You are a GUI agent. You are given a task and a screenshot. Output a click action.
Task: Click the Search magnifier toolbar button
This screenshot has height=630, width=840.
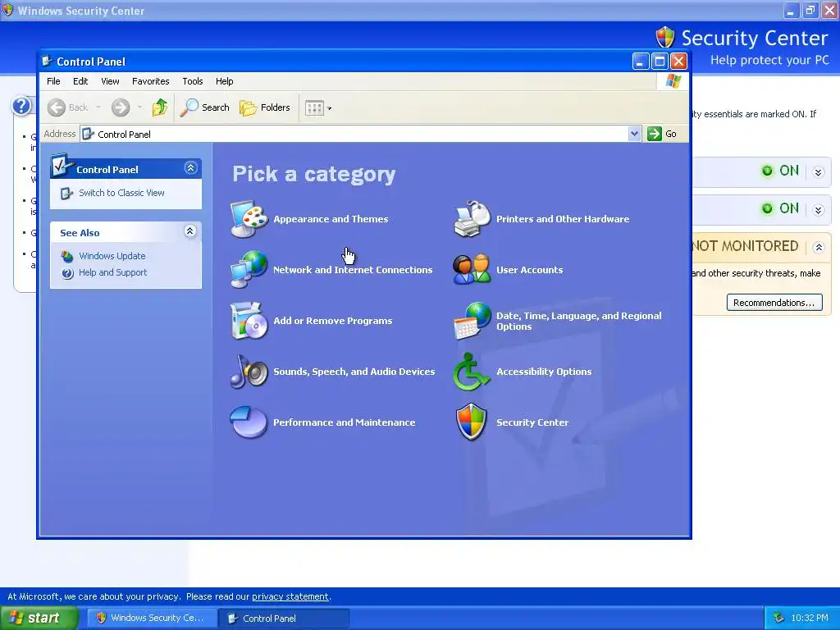pyautogui.click(x=204, y=107)
